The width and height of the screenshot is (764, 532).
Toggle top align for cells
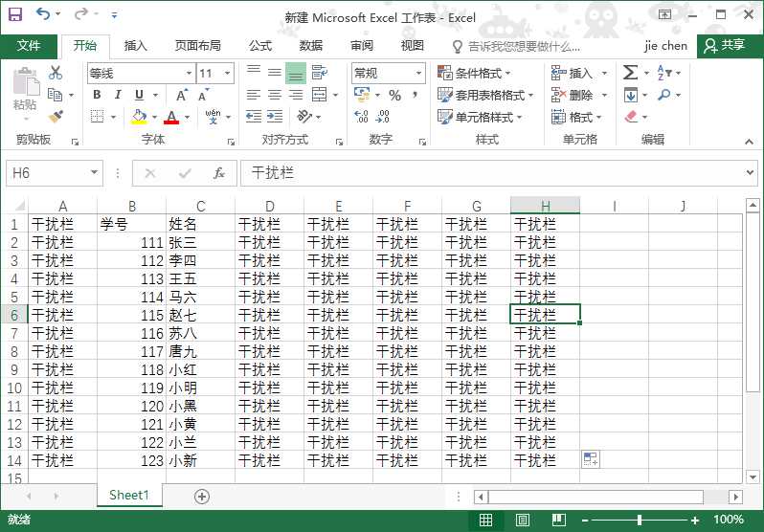point(254,73)
